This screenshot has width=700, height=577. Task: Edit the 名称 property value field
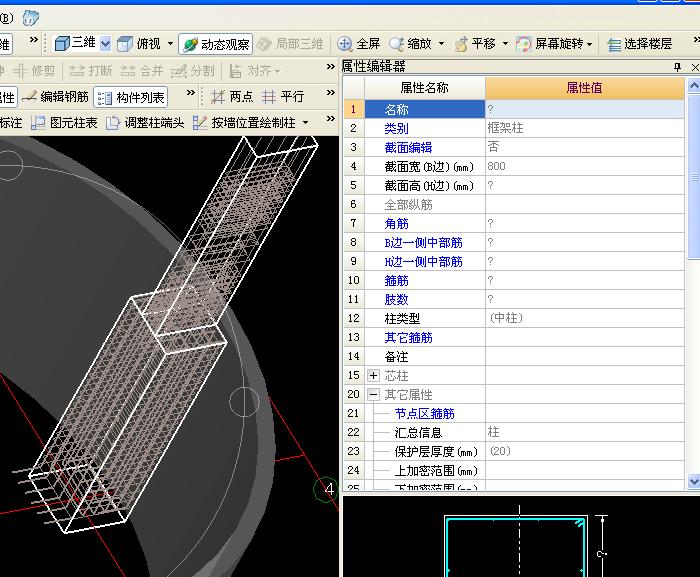(x=584, y=109)
